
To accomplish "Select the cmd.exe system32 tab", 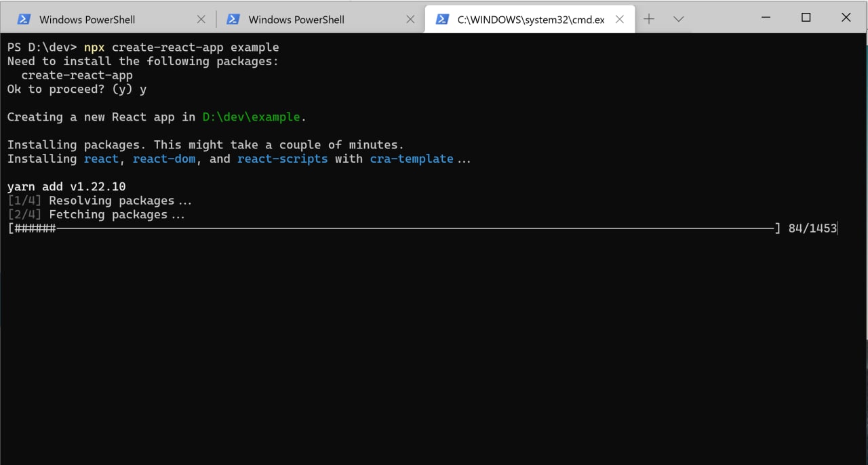I will 530,19.
